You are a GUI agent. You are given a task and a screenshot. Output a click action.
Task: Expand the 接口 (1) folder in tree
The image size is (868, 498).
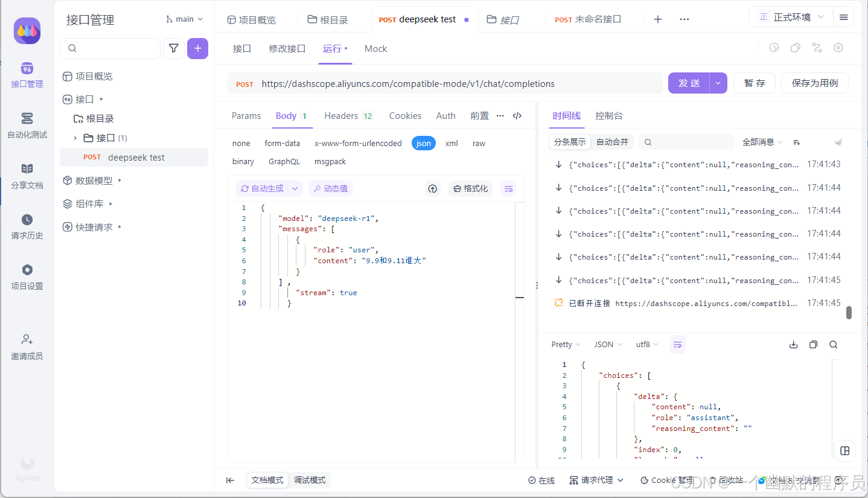click(x=75, y=138)
